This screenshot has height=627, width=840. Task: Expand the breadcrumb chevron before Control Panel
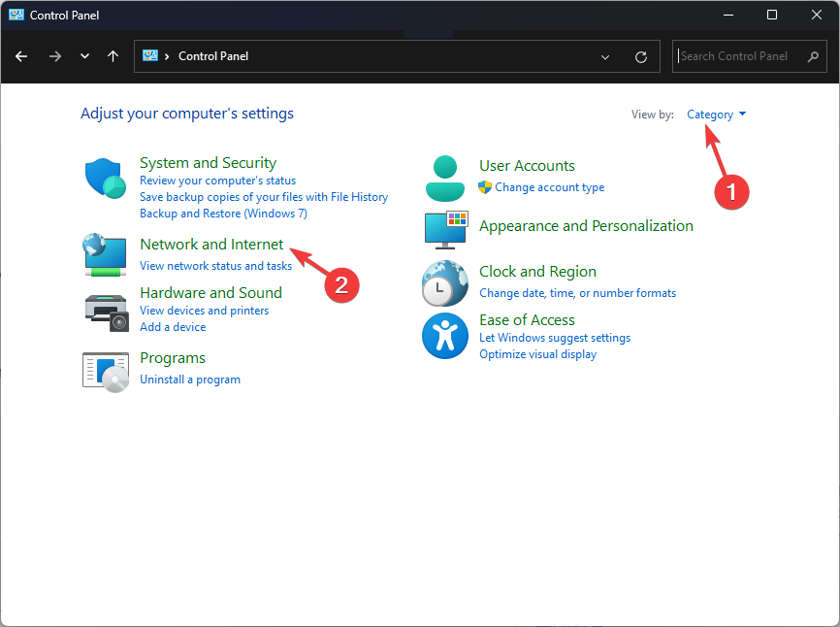pos(167,56)
